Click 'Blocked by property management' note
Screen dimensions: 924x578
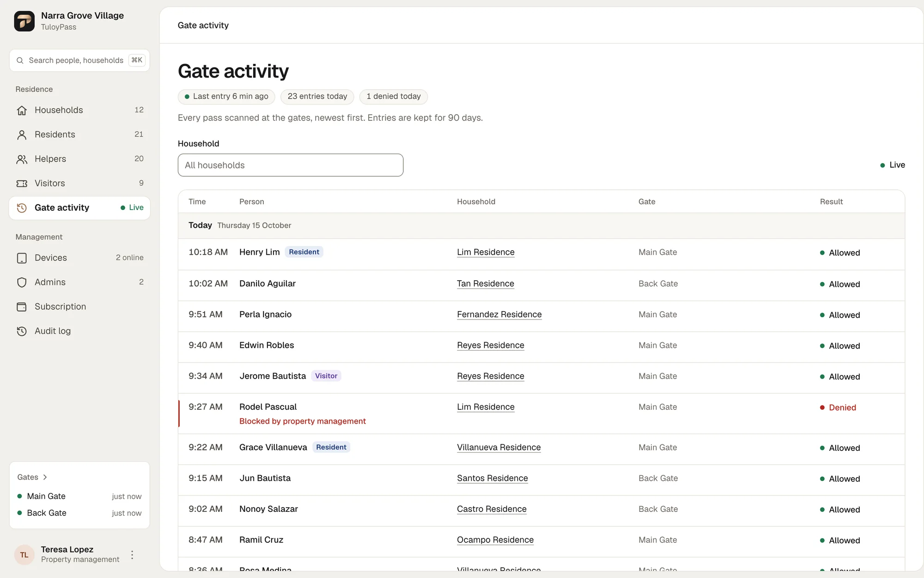tap(303, 421)
